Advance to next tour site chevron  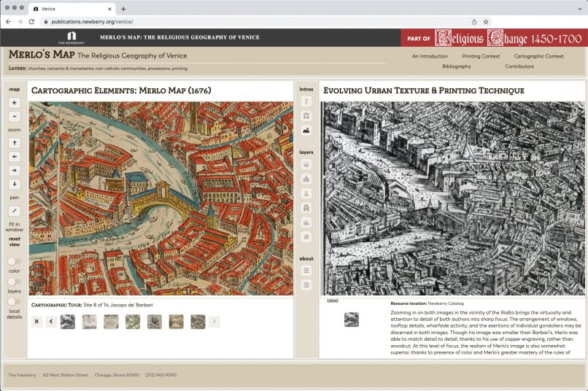click(x=214, y=322)
